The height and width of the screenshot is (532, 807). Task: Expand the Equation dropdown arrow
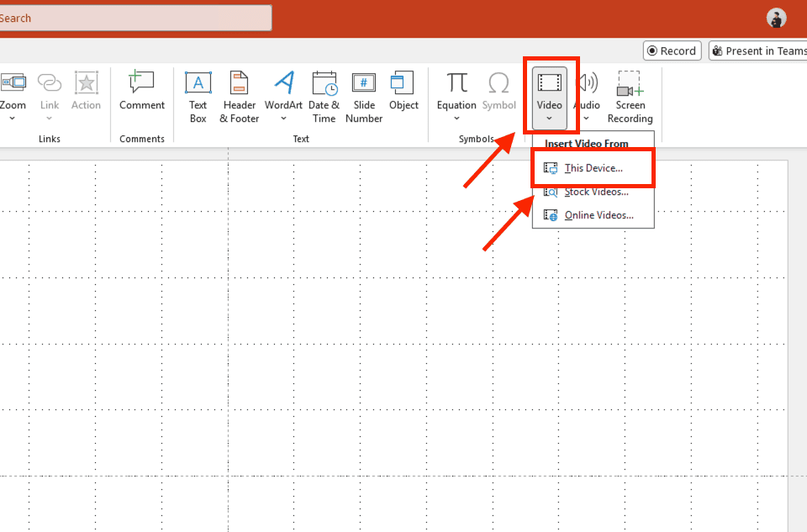456,119
